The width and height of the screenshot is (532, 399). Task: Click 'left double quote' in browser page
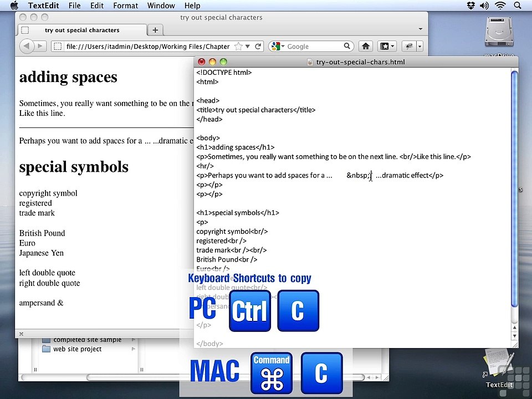pyautogui.click(x=47, y=273)
